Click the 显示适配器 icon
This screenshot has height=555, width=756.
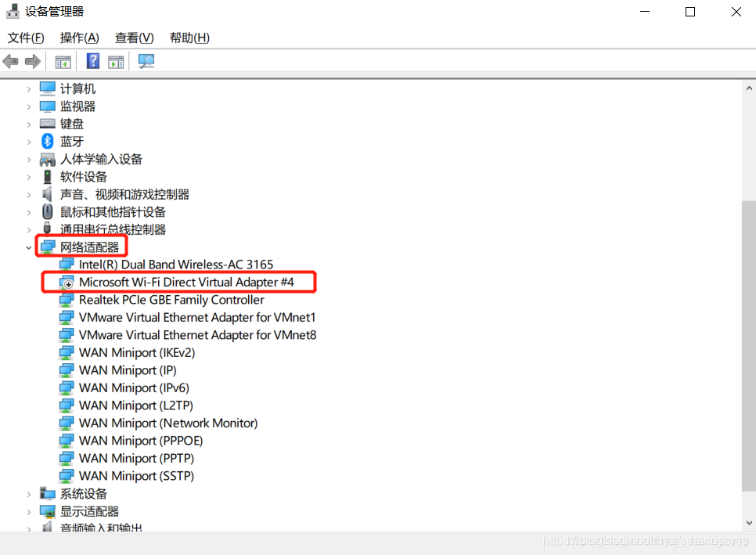click(47, 511)
